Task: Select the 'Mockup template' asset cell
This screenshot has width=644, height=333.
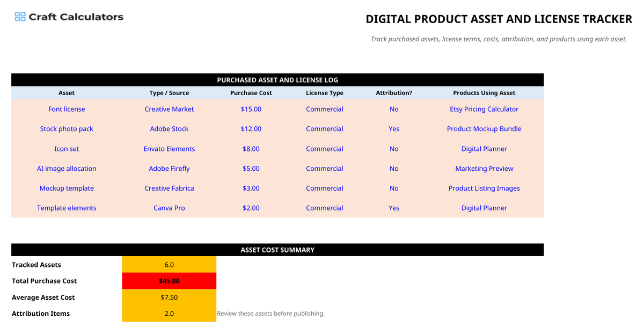Action: click(67, 189)
